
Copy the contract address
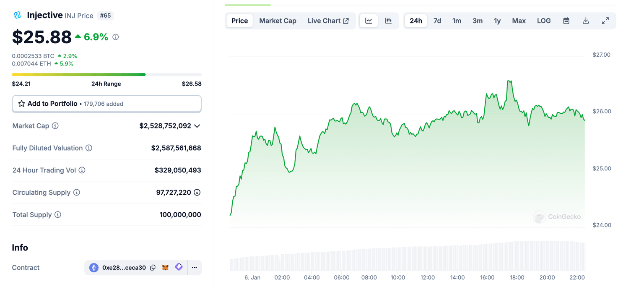tap(153, 267)
